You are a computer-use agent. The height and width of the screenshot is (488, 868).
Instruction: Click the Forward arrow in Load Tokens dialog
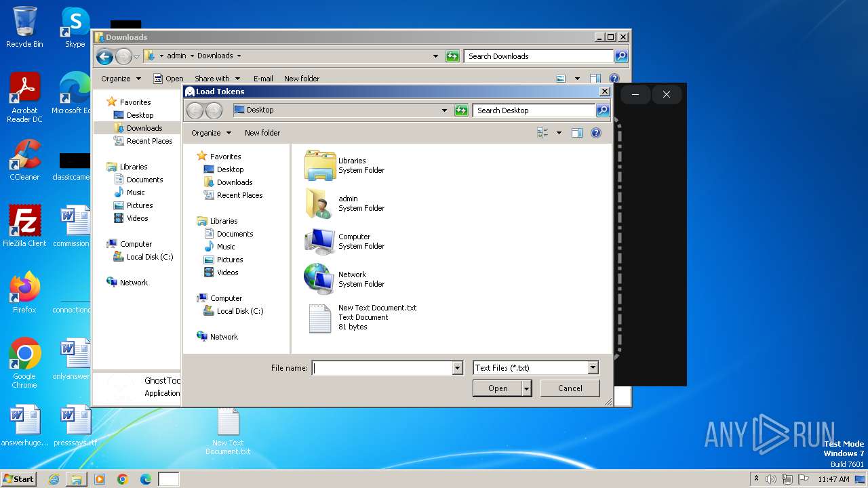[214, 110]
